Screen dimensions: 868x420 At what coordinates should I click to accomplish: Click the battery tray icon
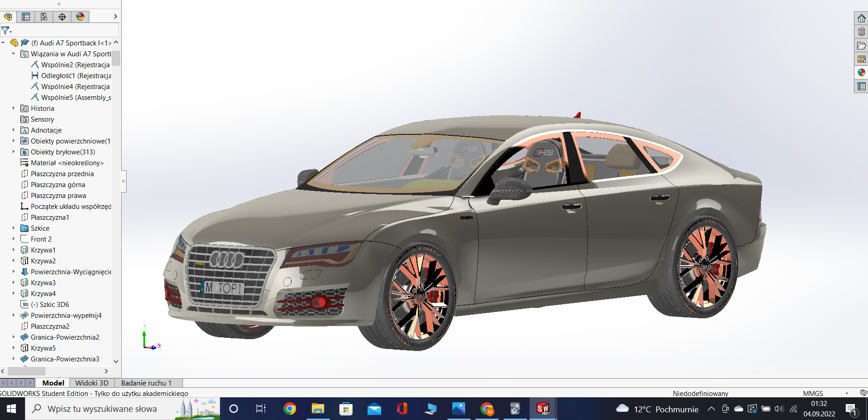(x=766, y=409)
